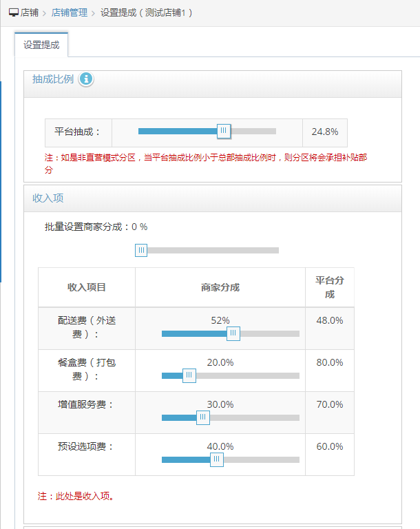Click the 收入项目 column header
The height and width of the screenshot is (529, 420).
coord(87,287)
